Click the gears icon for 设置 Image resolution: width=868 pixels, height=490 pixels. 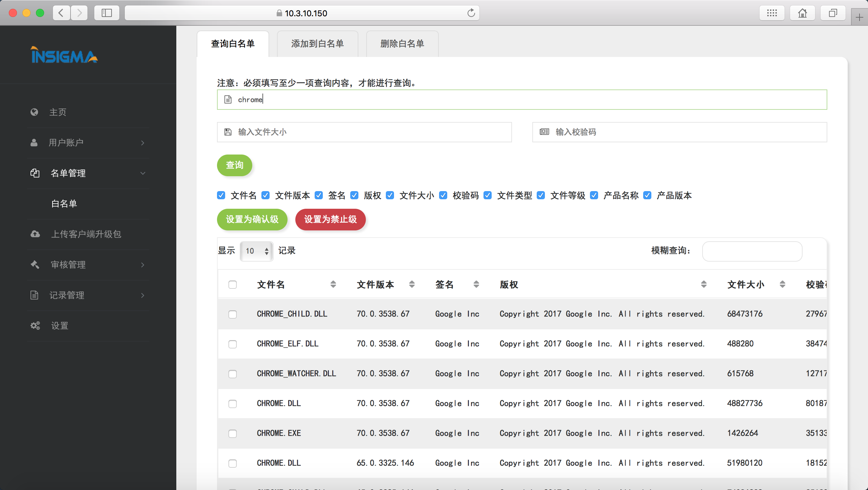pos(35,326)
